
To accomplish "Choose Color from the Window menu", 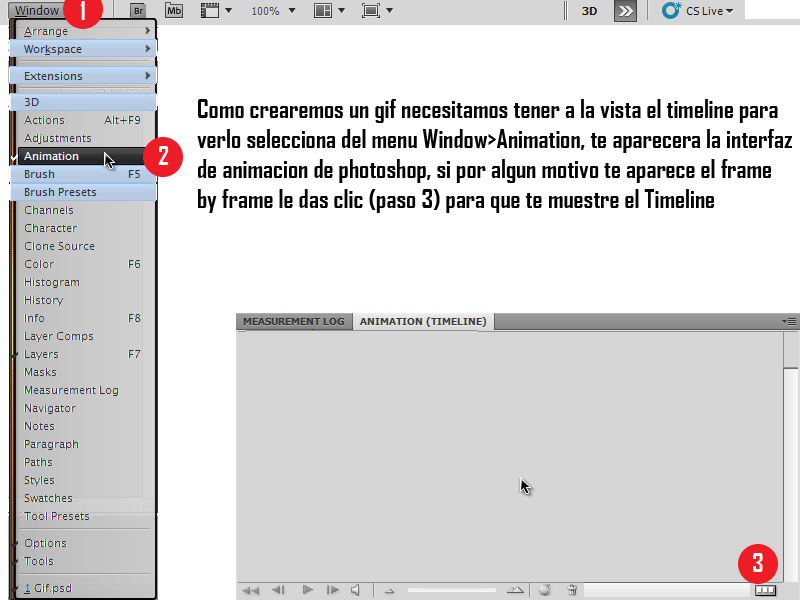I will pyautogui.click(x=83, y=264).
